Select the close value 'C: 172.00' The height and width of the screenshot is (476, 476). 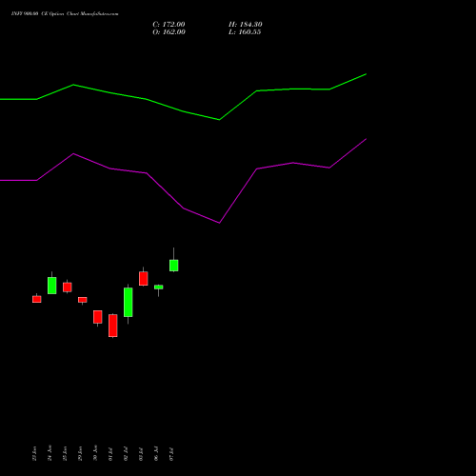pyautogui.click(x=169, y=25)
